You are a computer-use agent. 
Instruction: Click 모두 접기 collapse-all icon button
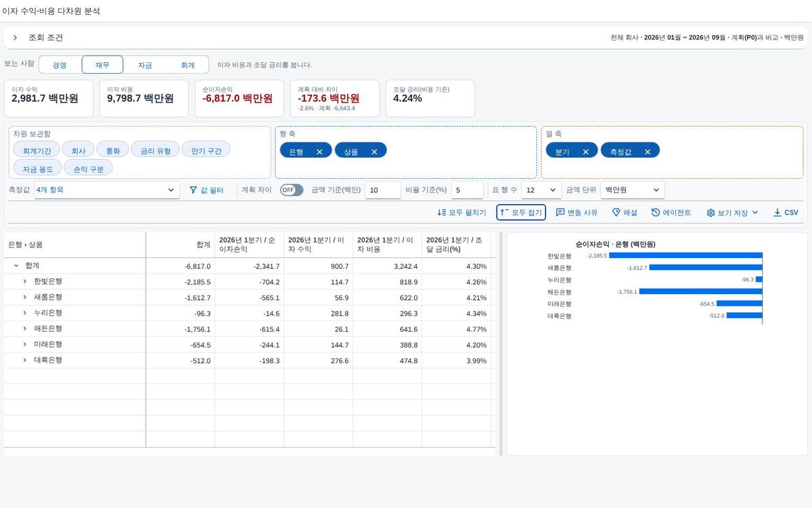tap(520, 213)
